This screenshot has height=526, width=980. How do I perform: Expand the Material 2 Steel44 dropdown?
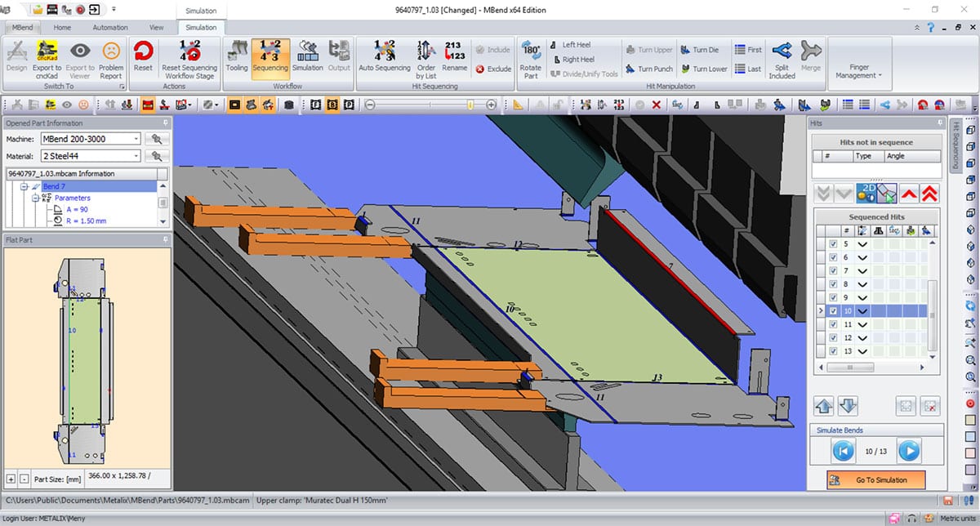pos(91,156)
